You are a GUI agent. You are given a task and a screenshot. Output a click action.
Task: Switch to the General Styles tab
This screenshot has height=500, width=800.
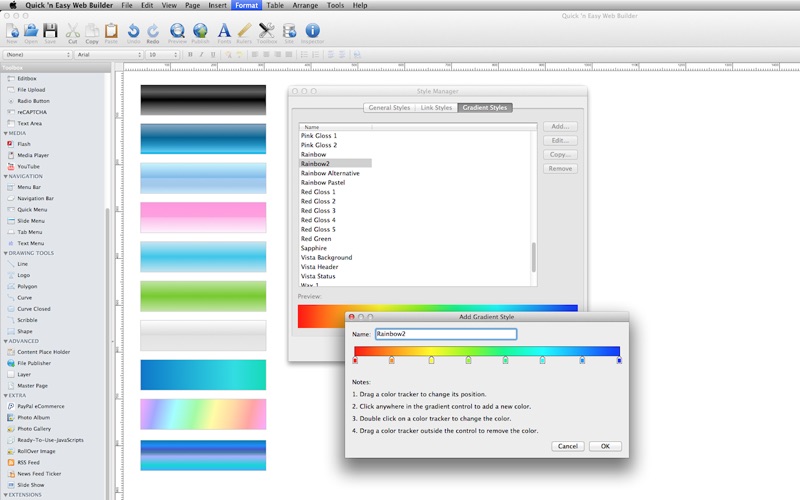(x=388, y=107)
